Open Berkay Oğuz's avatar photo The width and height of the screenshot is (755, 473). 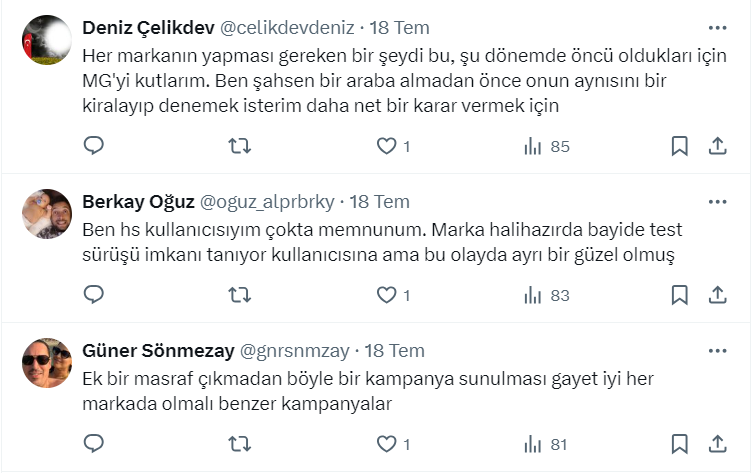[47, 213]
